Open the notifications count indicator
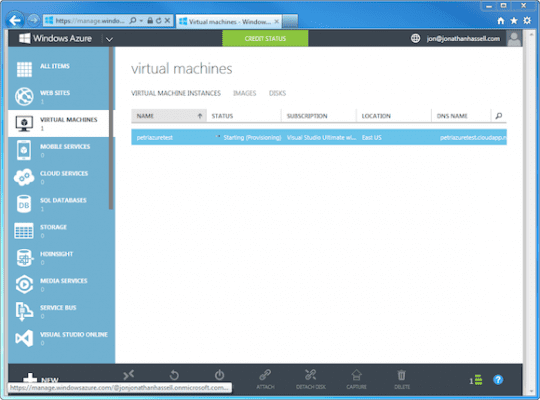This screenshot has height=400, width=540. click(x=476, y=380)
